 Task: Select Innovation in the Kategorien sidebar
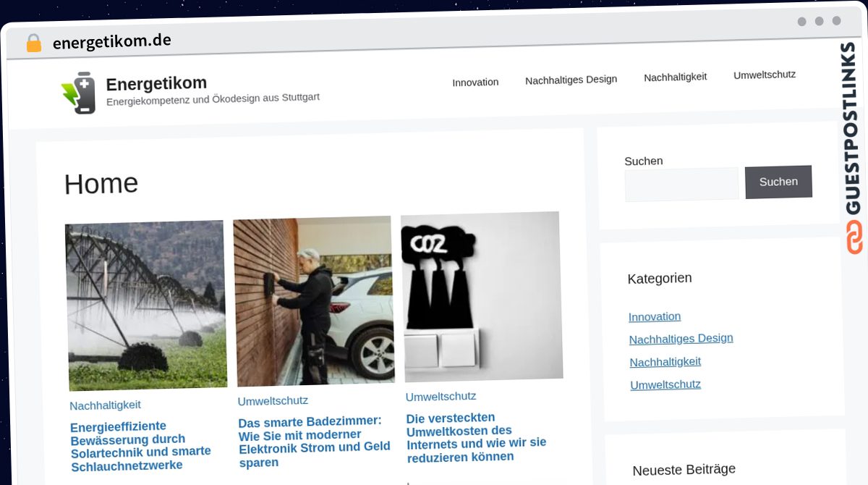click(x=655, y=316)
